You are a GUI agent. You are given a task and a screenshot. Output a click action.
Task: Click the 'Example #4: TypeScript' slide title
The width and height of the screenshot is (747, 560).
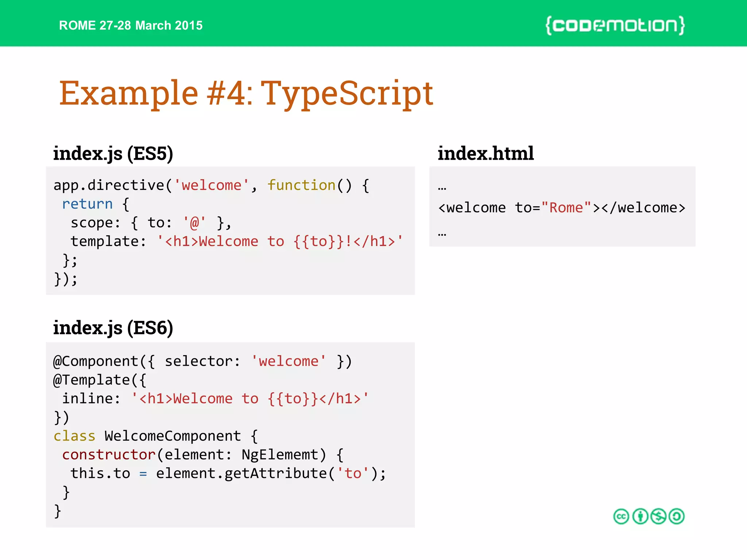pyautogui.click(x=246, y=94)
